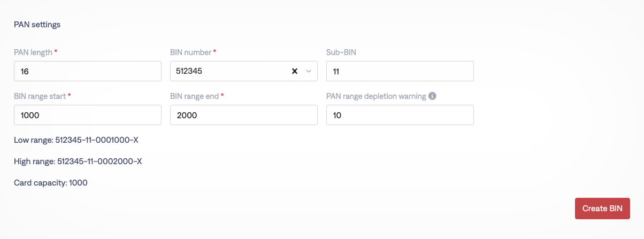The height and width of the screenshot is (239, 644).
Task: Click the BIN number label
Action: coord(190,52)
